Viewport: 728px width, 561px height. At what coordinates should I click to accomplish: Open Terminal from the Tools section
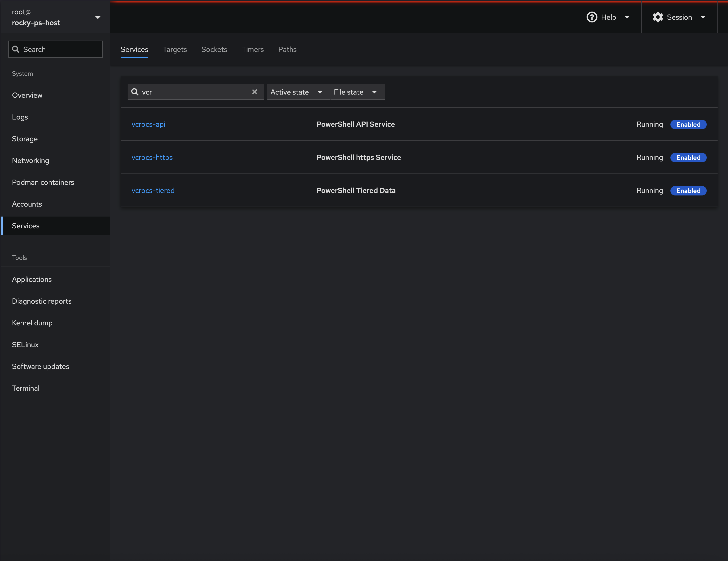pos(26,388)
